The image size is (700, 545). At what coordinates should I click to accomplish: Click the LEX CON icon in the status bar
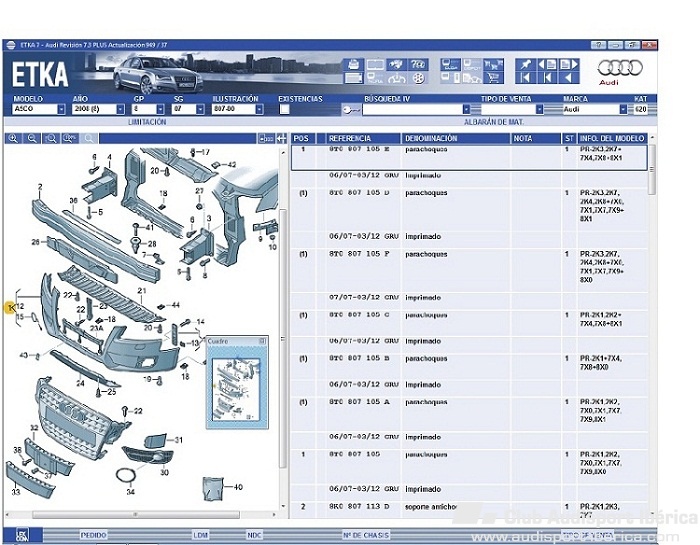tap(22, 535)
